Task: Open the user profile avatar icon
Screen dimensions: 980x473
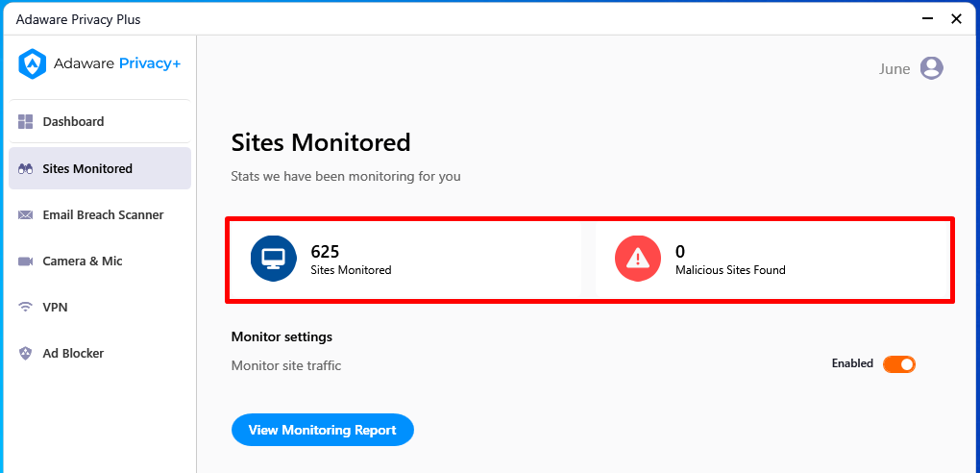Action: (x=931, y=68)
